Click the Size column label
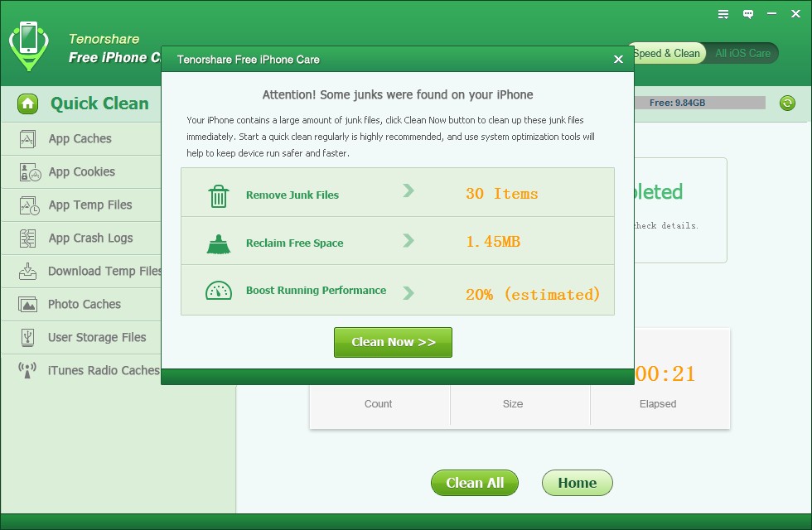This screenshot has width=812, height=530. [513, 404]
